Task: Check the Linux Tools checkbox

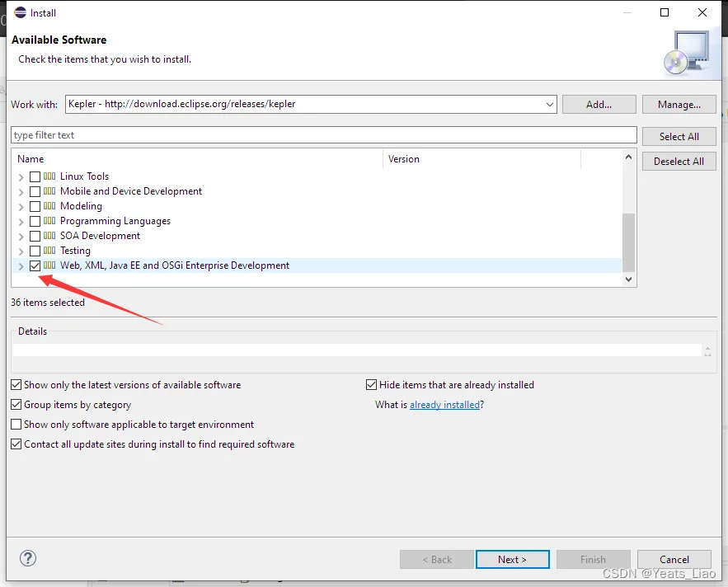Action: click(x=35, y=176)
